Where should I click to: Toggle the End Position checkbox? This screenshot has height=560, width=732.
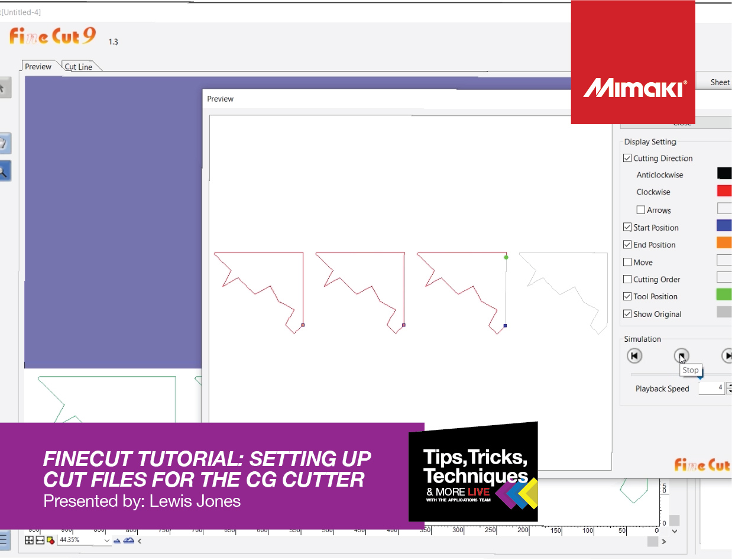[627, 244]
